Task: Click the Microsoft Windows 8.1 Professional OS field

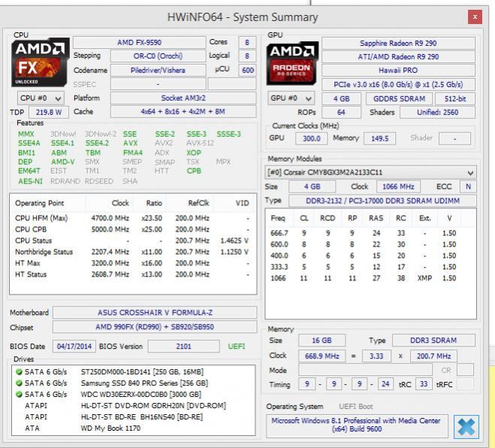Action: pyautogui.click(x=357, y=425)
